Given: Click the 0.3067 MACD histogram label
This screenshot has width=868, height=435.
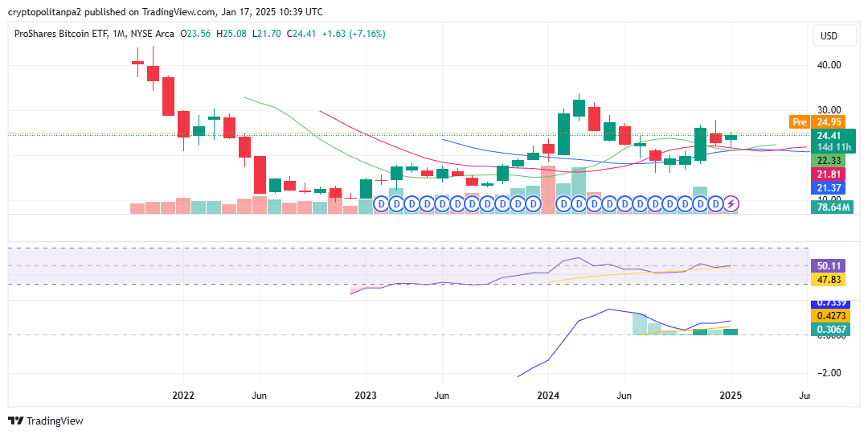Looking at the screenshot, I should (x=828, y=329).
